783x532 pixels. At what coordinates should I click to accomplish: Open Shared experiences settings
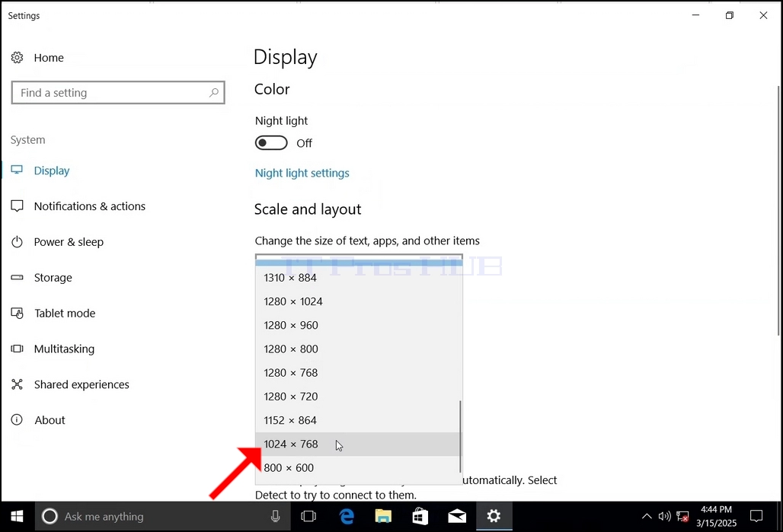(x=81, y=385)
